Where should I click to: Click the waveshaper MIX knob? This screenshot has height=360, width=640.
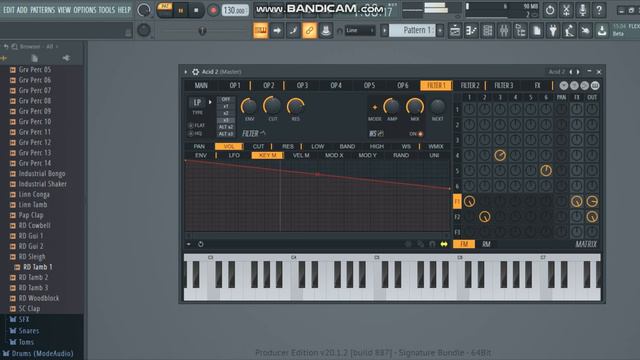415,106
